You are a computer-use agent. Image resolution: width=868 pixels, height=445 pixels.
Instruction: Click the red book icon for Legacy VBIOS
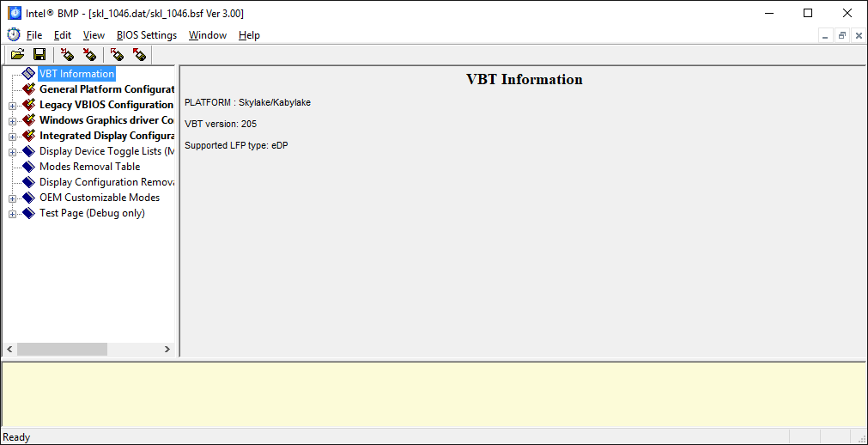(x=29, y=105)
